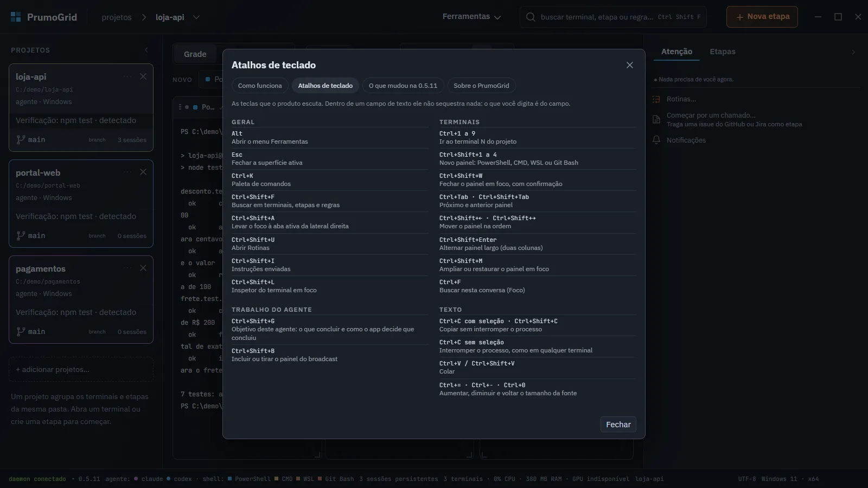Switch to the Como funciona tab
This screenshot has width=868, height=488.
(260, 86)
